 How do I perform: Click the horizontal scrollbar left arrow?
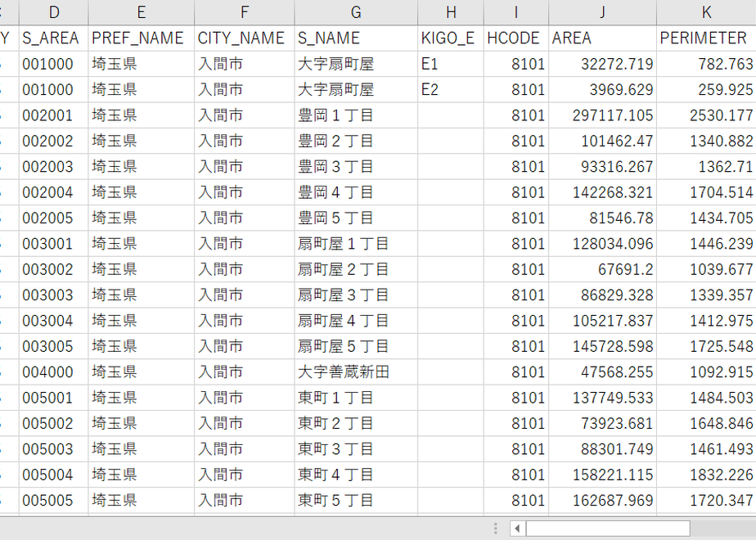(x=517, y=529)
